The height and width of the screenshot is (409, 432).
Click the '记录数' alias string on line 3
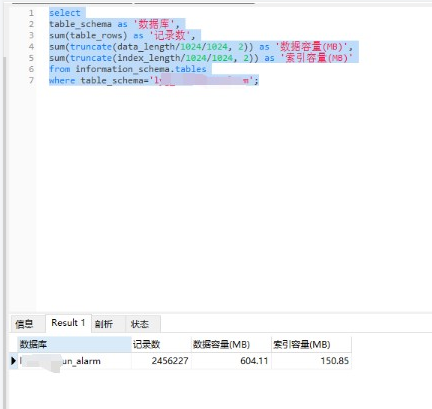pyautogui.click(x=170, y=35)
